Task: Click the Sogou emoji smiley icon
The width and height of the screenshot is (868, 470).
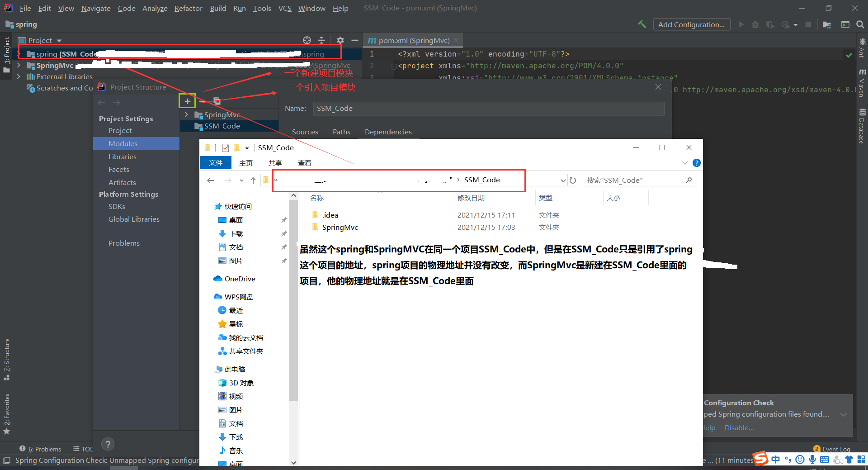Action: (800, 460)
